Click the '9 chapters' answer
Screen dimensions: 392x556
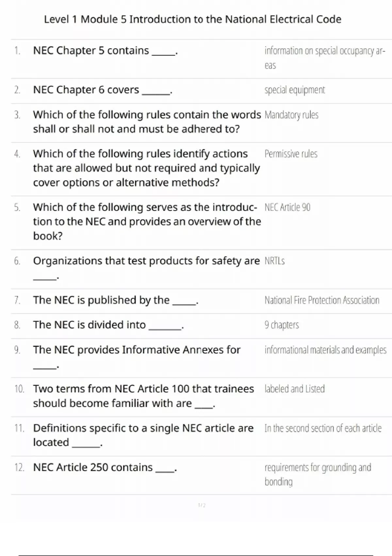click(x=282, y=325)
